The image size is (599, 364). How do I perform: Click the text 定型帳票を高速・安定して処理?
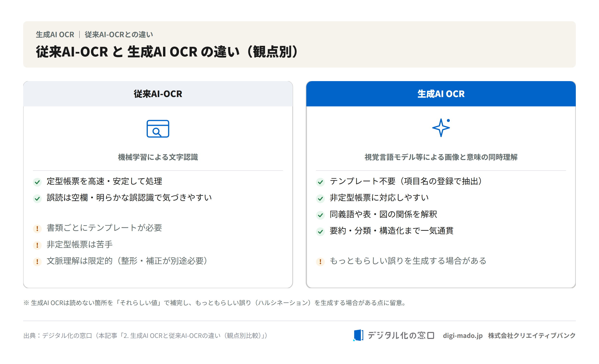[x=104, y=181]
